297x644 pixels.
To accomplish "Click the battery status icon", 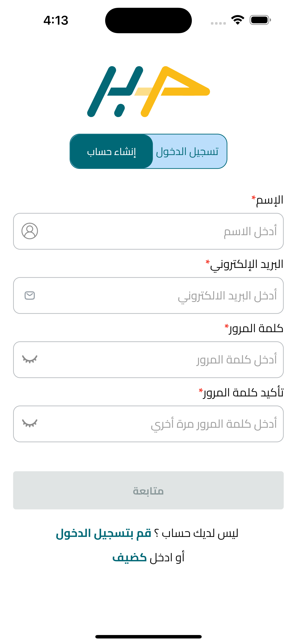I will tap(260, 20).
